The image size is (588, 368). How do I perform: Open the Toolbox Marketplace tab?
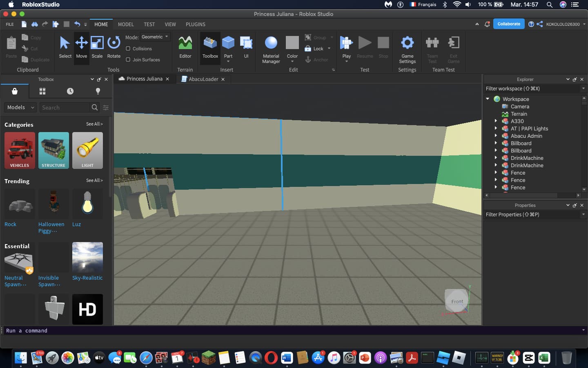point(15,91)
